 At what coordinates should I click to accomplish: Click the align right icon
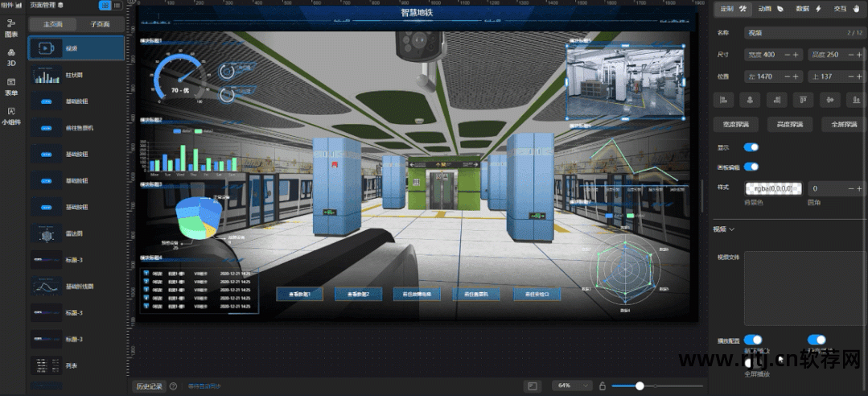click(x=776, y=100)
